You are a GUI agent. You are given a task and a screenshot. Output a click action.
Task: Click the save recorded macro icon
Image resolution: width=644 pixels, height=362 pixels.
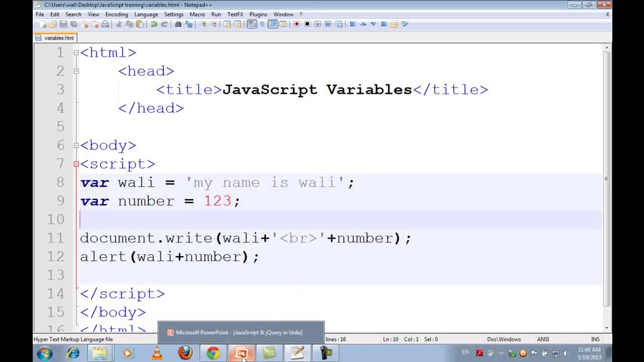coord(339,24)
